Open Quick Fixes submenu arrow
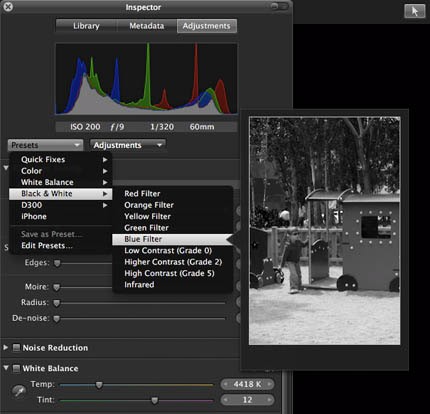The width and height of the screenshot is (430, 414). [105, 160]
